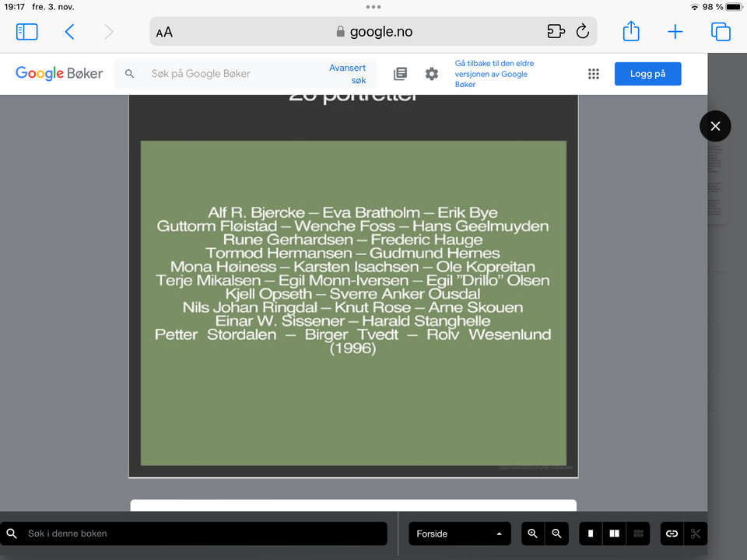Screen dimensions: 747x560
Task: Click the Logg på button
Action: pyautogui.click(x=648, y=74)
